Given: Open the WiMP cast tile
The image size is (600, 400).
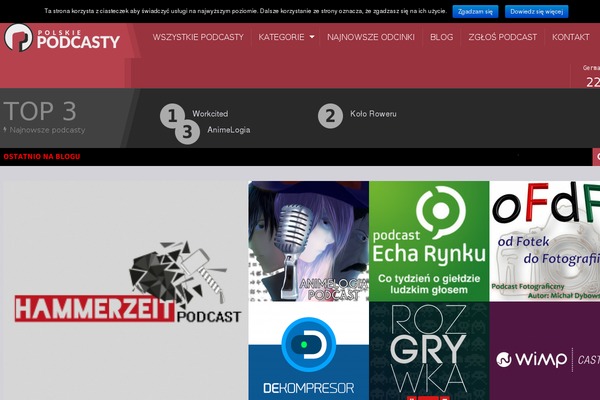Looking at the screenshot, I should tap(545, 351).
